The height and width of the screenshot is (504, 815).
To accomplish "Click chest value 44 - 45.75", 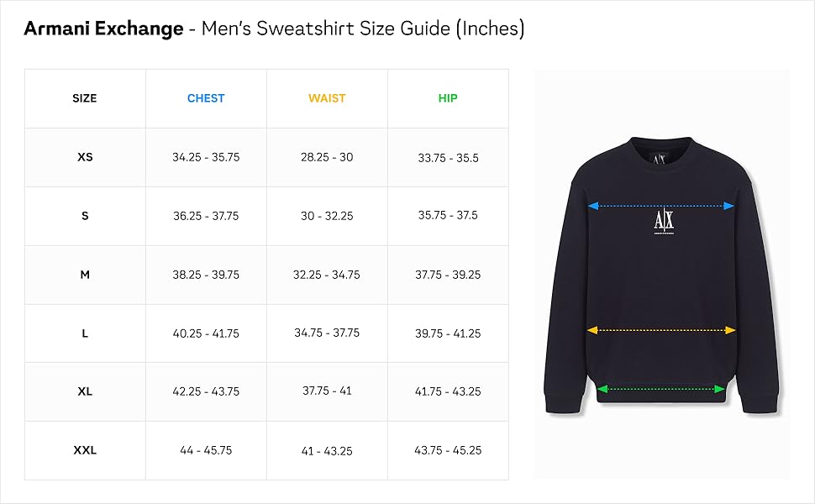I will tap(206, 450).
